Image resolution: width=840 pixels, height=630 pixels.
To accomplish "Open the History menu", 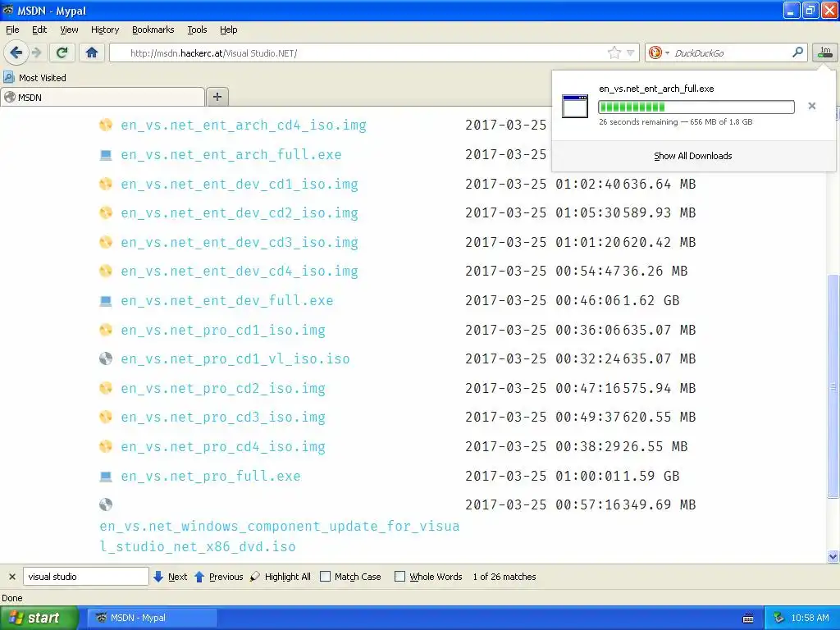I will pos(104,30).
